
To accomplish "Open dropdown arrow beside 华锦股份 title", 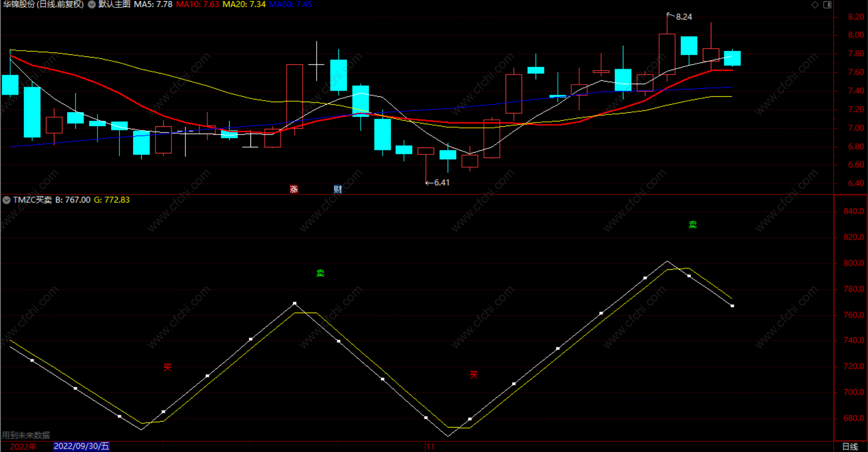I will pos(92,4).
